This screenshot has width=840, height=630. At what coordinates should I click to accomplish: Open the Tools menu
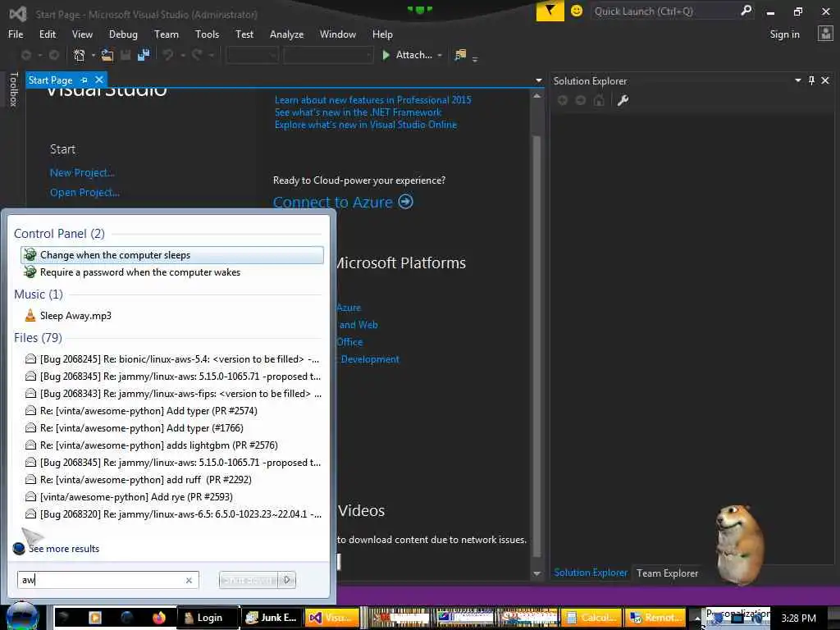pos(207,34)
